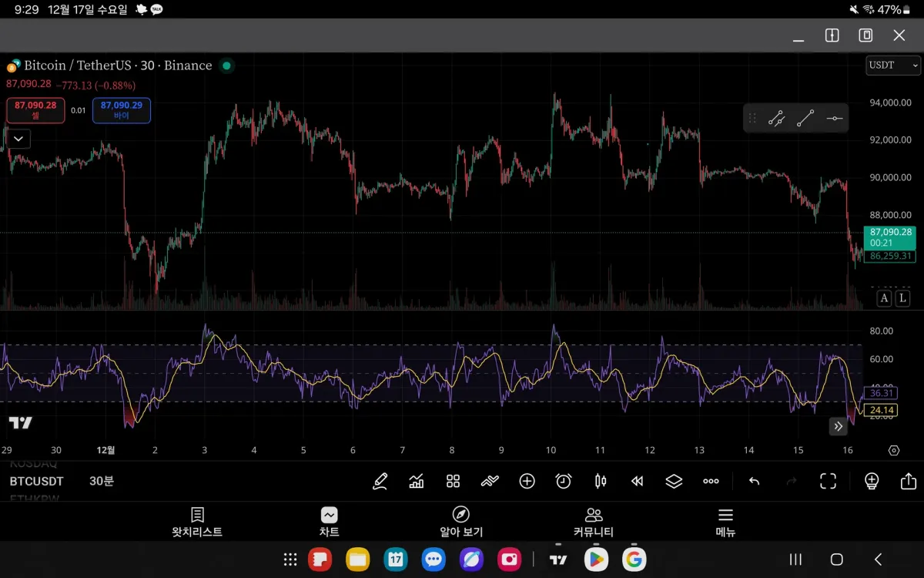Open the 커뮤니티 tab
Viewport: 924px width, 578px height.
pyautogui.click(x=593, y=522)
